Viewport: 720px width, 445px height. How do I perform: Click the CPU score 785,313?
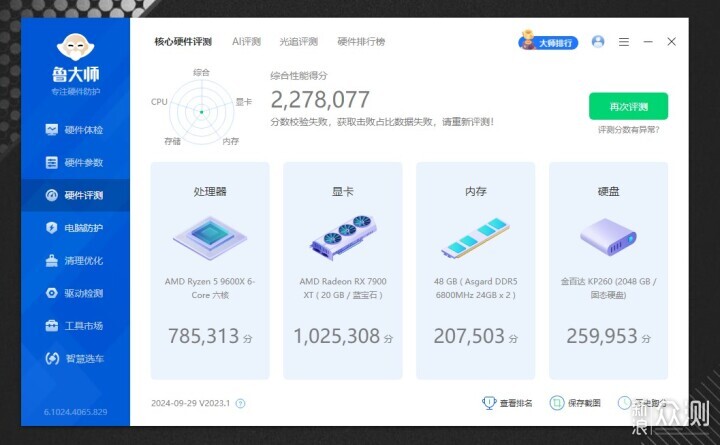pos(203,336)
